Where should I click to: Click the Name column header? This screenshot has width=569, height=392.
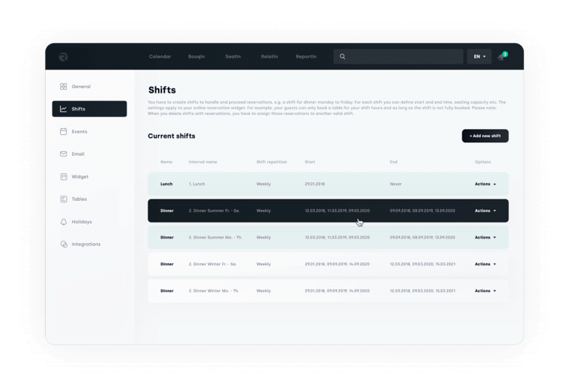click(166, 162)
